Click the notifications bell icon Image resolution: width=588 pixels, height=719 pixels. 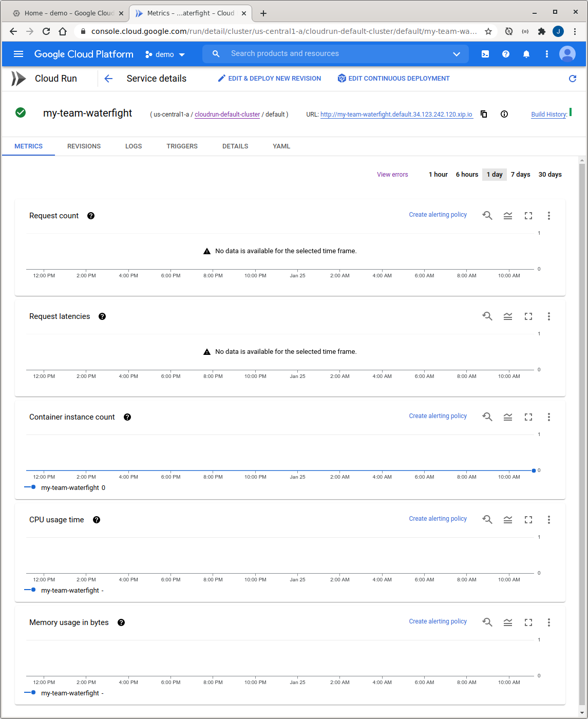pyautogui.click(x=526, y=54)
